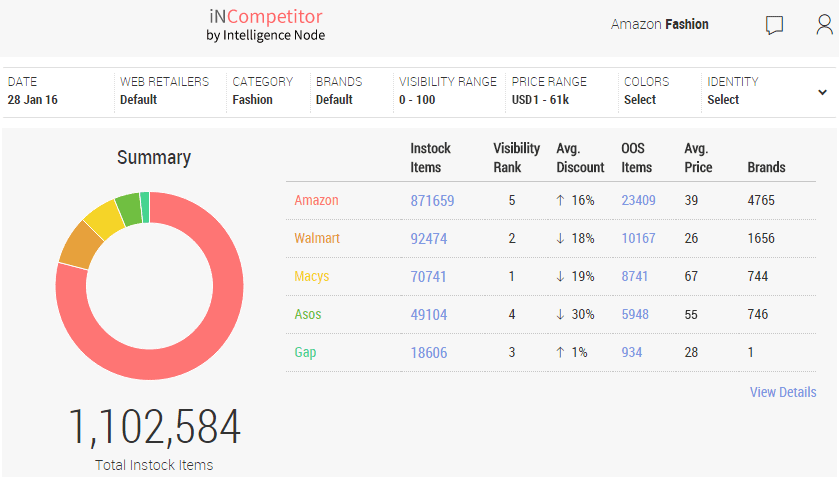Open the Colors select dropdown
This screenshot has width=839, height=477.
[646, 90]
